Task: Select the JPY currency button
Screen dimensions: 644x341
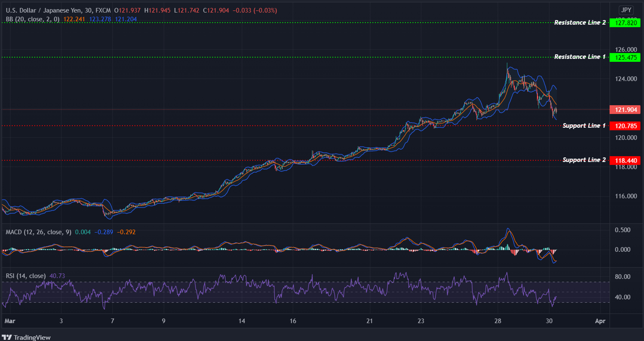Action: pyautogui.click(x=626, y=10)
